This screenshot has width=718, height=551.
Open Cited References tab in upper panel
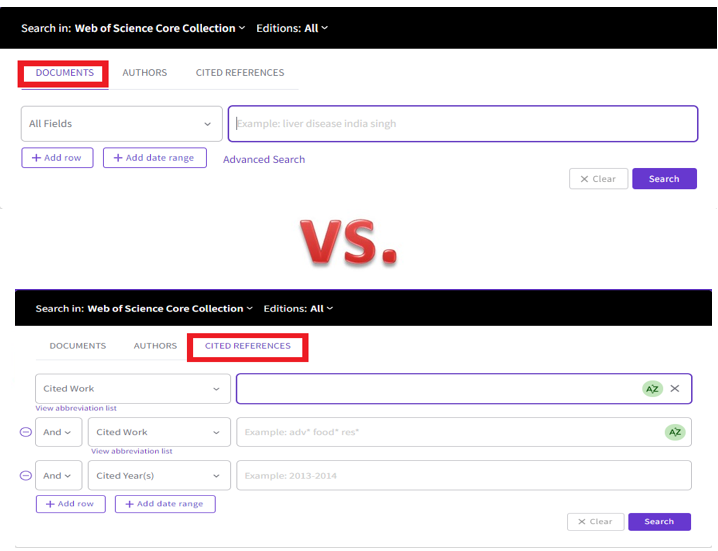[x=240, y=73]
